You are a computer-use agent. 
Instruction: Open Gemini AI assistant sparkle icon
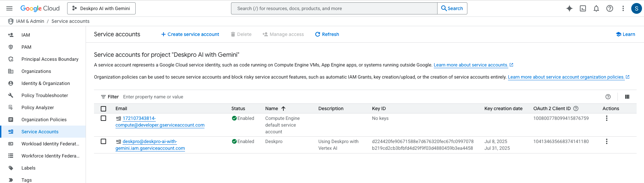pos(569,8)
